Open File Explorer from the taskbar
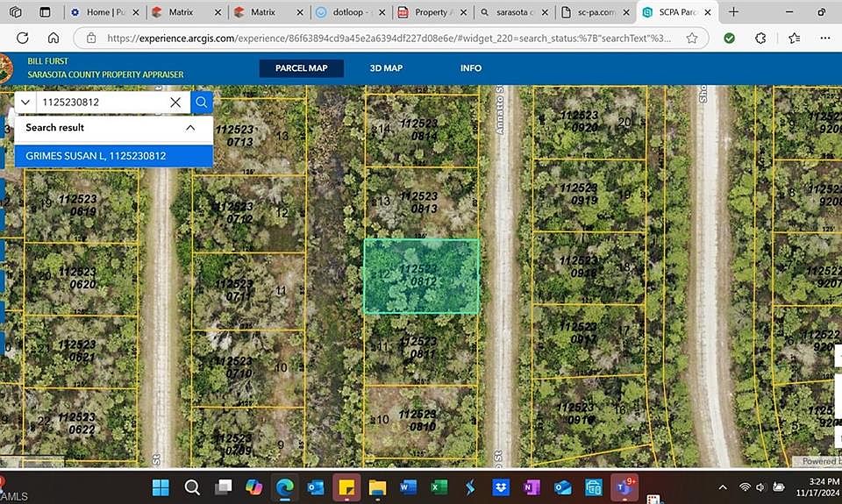Viewport: 842px width, 504px height. 377,487
